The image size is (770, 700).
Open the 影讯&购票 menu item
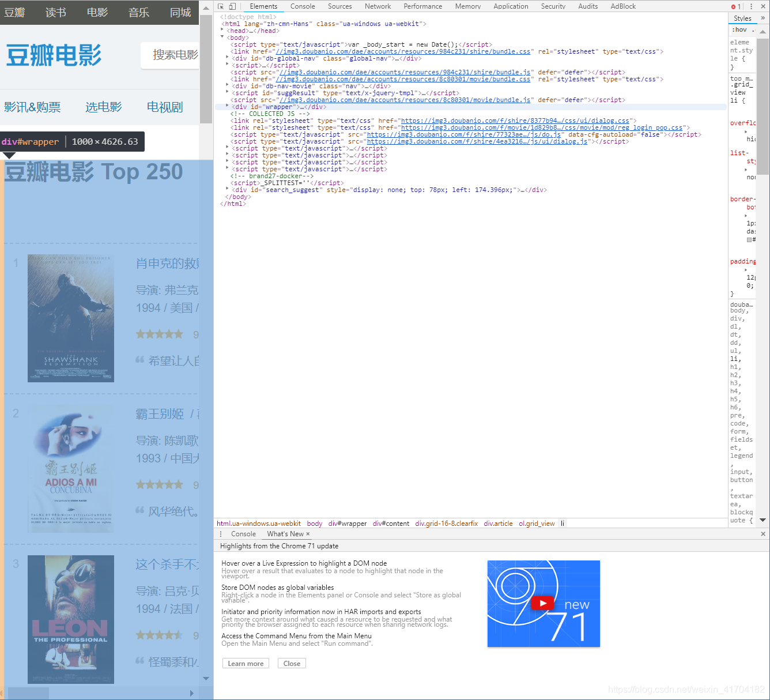pos(32,107)
